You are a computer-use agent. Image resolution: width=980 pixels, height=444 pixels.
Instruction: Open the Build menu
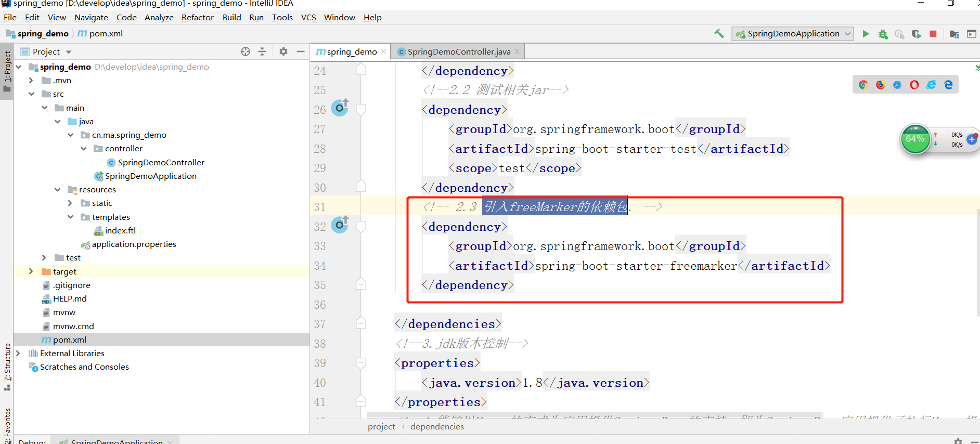[x=231, y=17]
